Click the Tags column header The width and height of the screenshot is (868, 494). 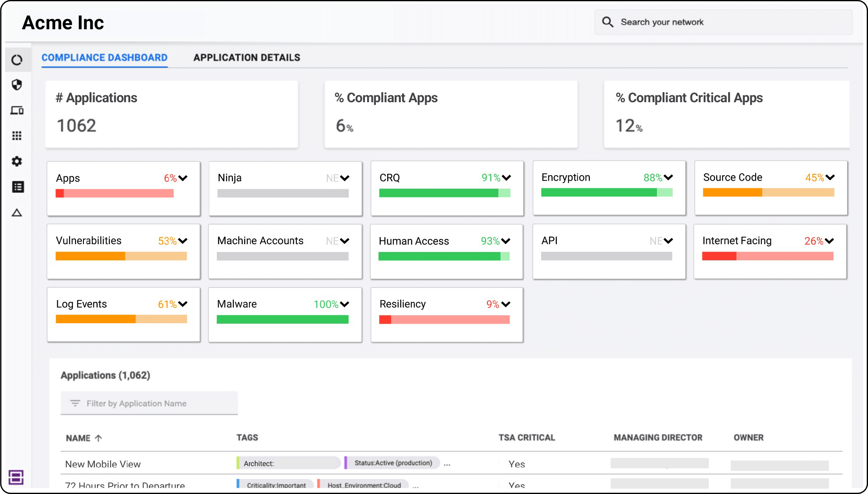coord(247,438)
